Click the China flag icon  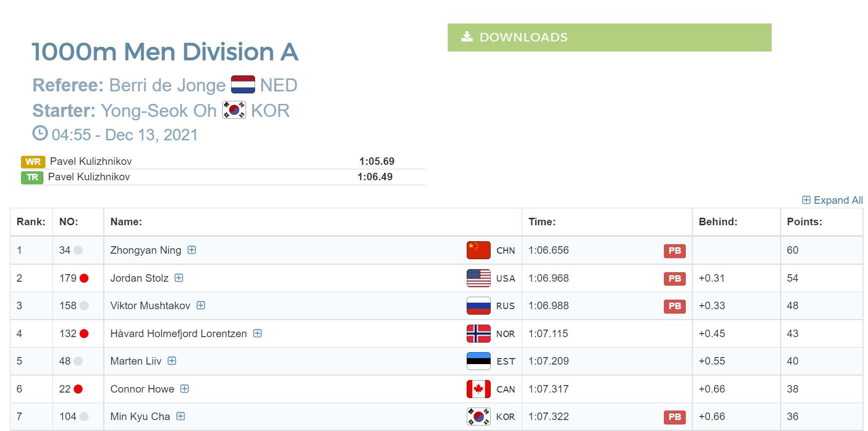click(x=478, y=250)
